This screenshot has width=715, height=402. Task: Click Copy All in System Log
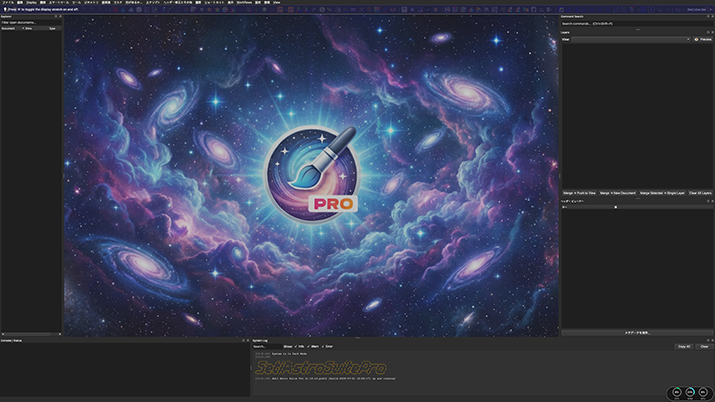[x=684, y=346]
